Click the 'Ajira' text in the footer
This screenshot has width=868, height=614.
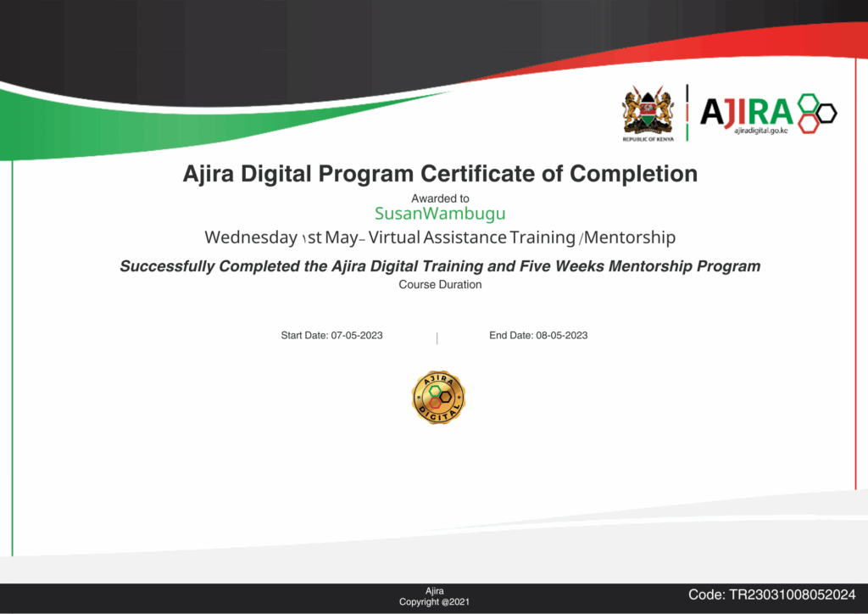click(x=434, y=590)
